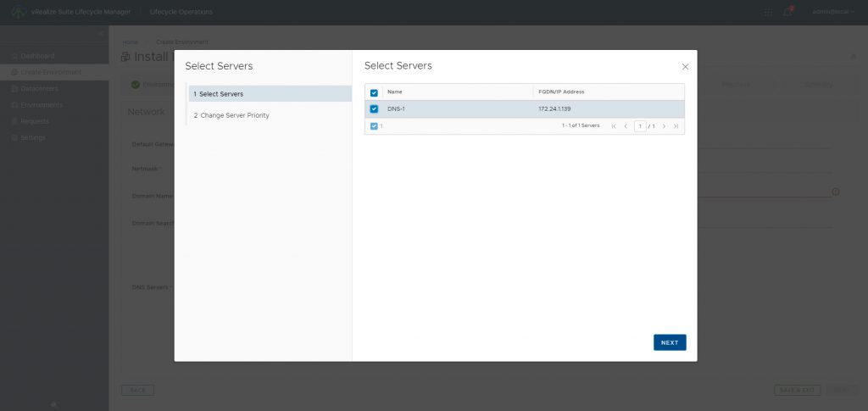868x411 pixels.
Task: Click the DNS-1 name cell
Action: [x=396, y=109]
